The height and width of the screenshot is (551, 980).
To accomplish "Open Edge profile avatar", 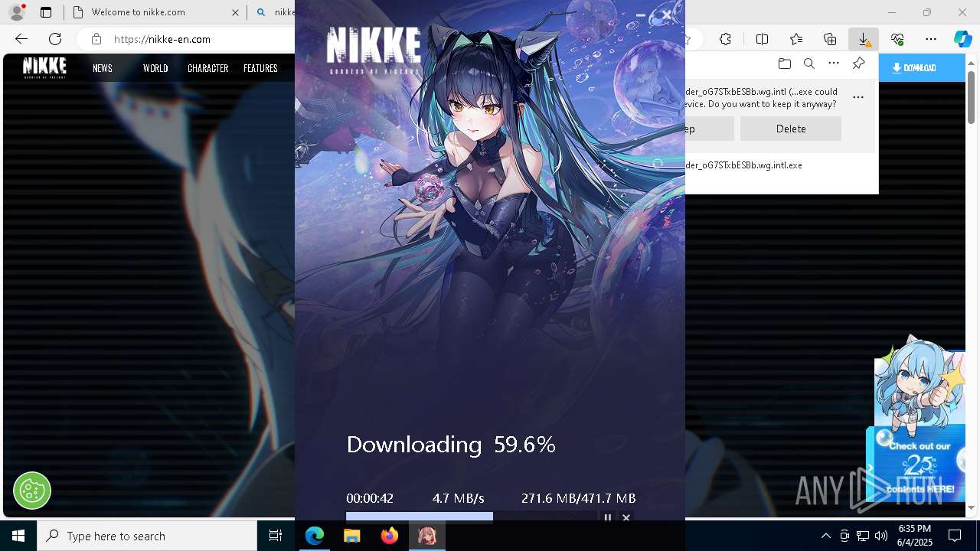I will 17,12.
